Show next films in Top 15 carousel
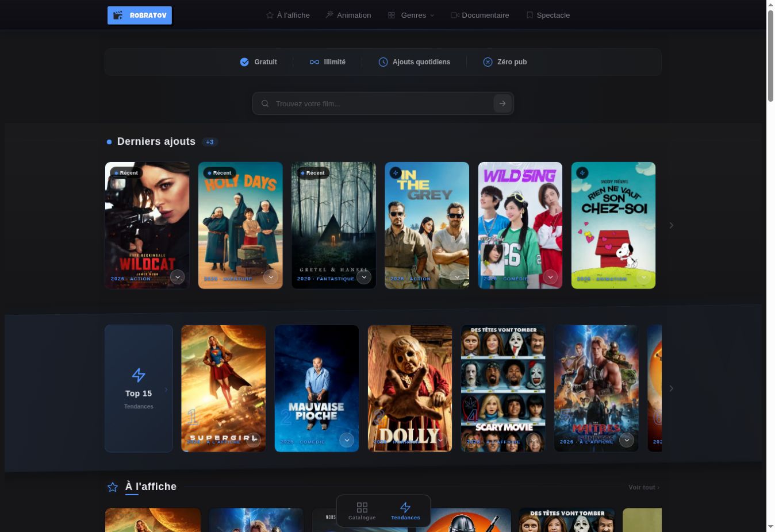The height and width of the screenshot is (532, 775). tap(671, 388)
